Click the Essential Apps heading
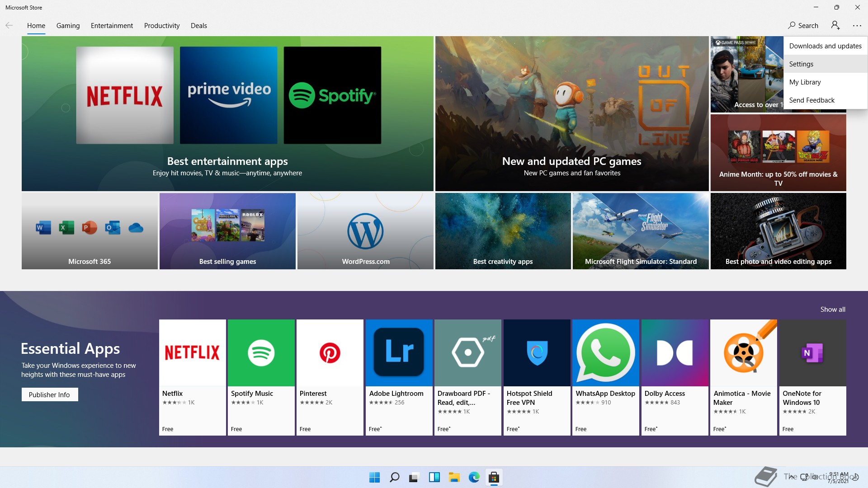Image resolution: width=868 pixels, height=488 pixels. [x=71, y=348]
